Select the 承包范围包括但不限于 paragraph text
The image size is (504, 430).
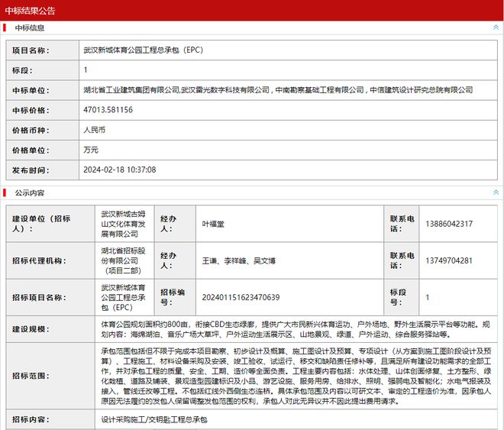point(296,376)
